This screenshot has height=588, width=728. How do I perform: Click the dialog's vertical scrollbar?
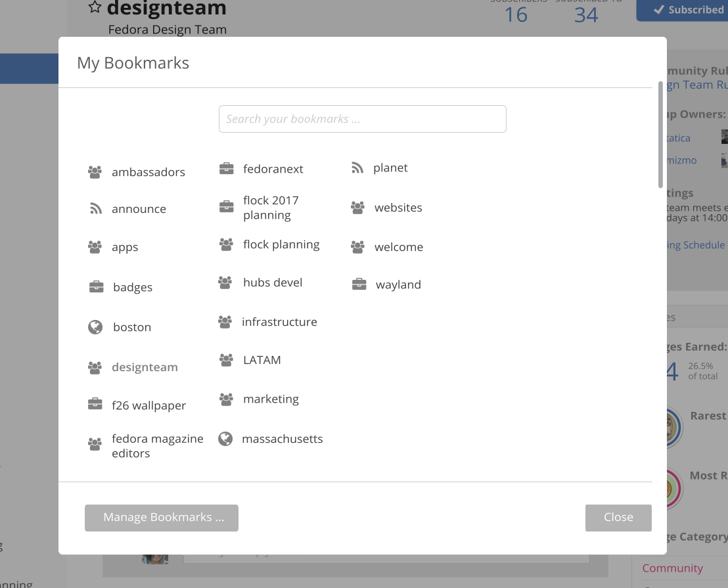[x=660, y=135]
